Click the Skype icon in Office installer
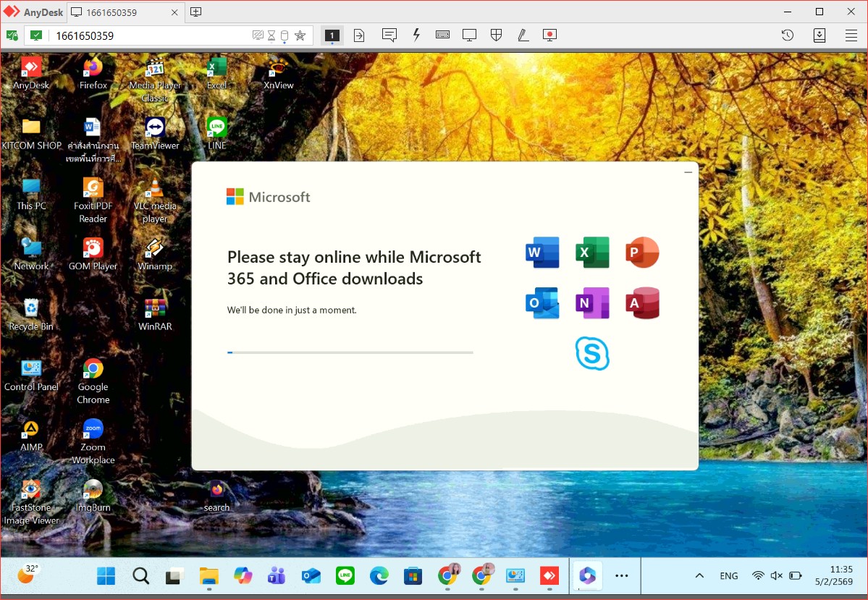 tap(592, 353)
